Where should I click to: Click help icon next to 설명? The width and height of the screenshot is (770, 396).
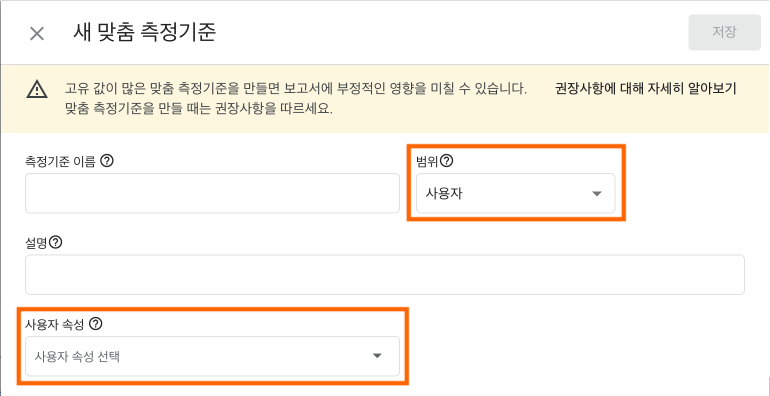[x=56, y=242]
